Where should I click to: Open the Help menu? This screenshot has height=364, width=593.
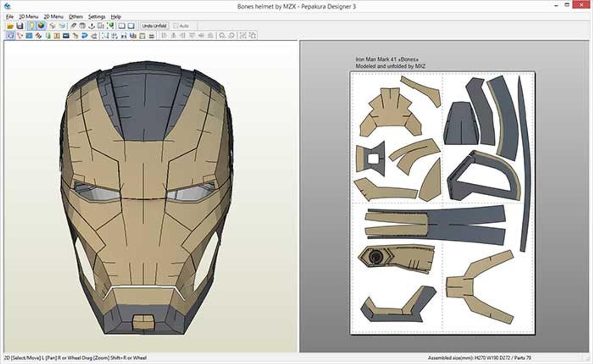pyautogui.click(x=116, y=17)
